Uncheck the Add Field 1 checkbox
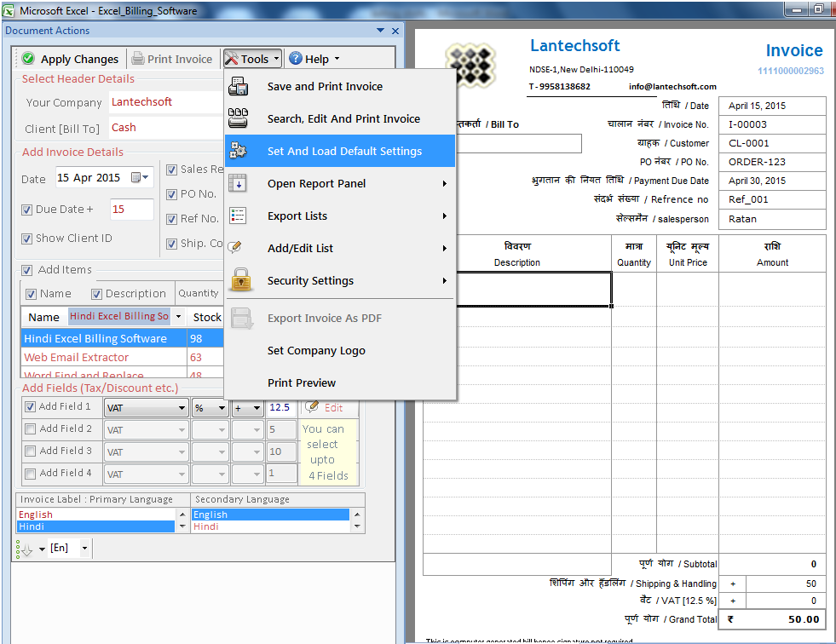 pos(31,406)
